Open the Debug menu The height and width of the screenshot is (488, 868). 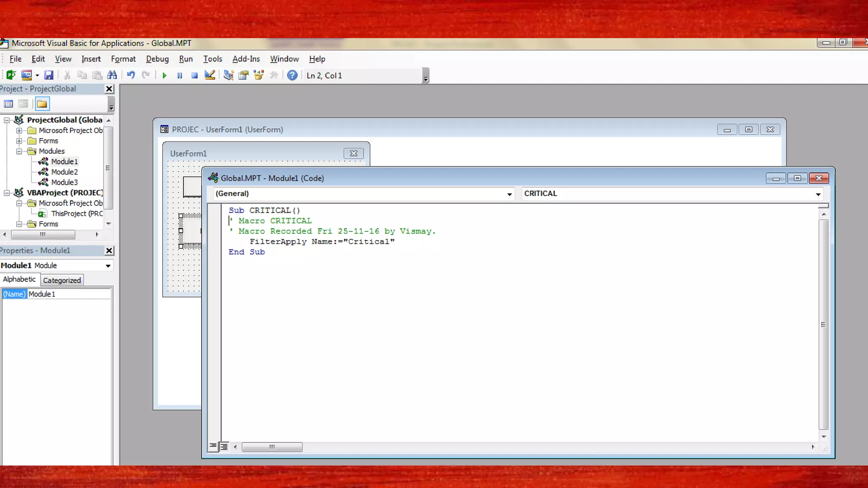pyautogui.click(x=157, y=59)
